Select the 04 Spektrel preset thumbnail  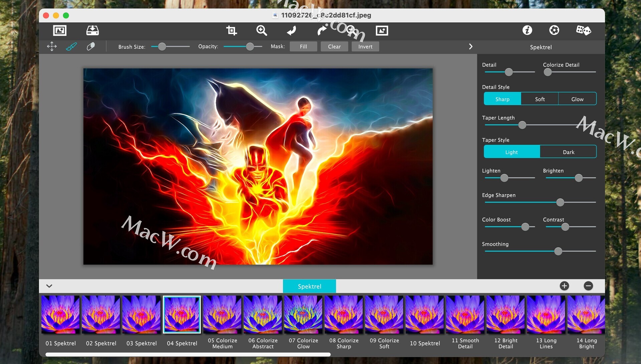click(182, 315)
